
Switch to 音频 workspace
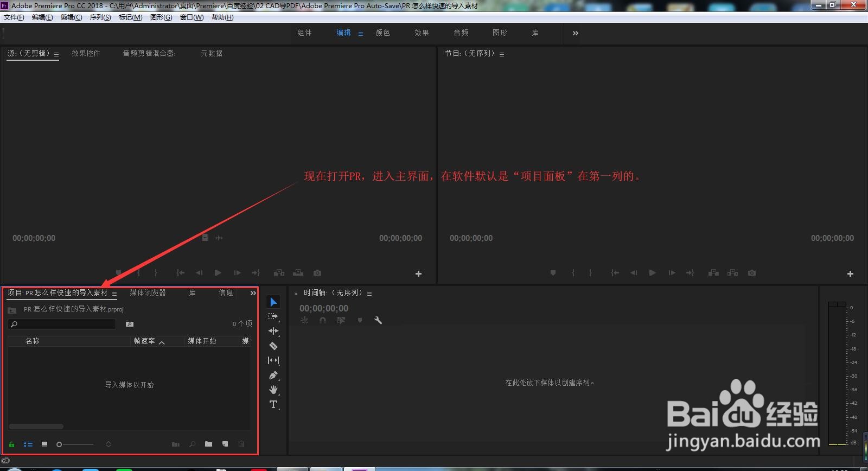tap(461, 33)
